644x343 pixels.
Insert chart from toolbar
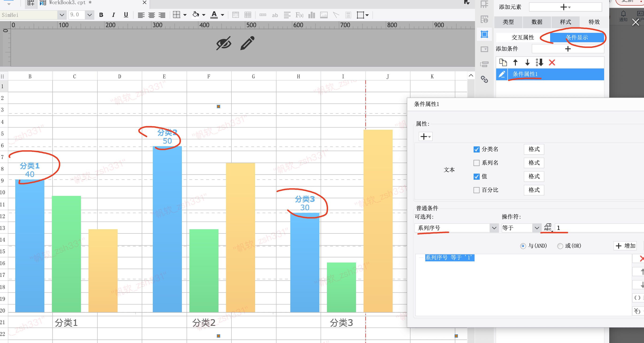pos(311,15)
